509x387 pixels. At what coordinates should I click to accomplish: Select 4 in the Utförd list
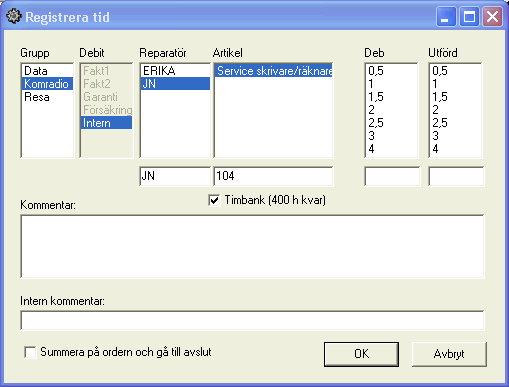tap(455, 149)
